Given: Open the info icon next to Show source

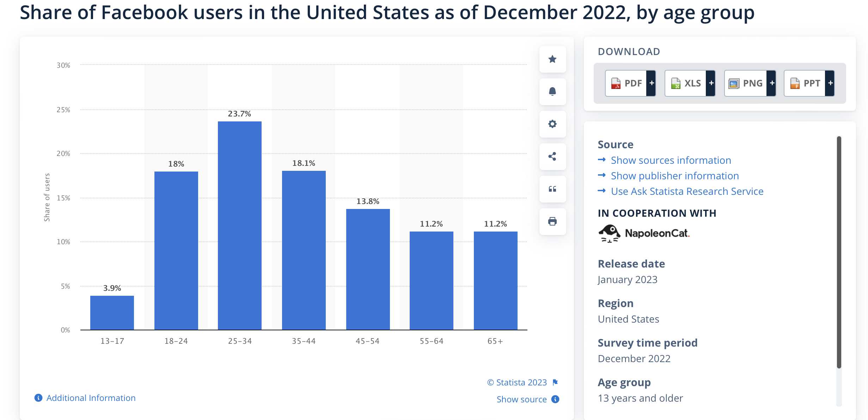Looking at the screenshot, I should coord(555,399).
